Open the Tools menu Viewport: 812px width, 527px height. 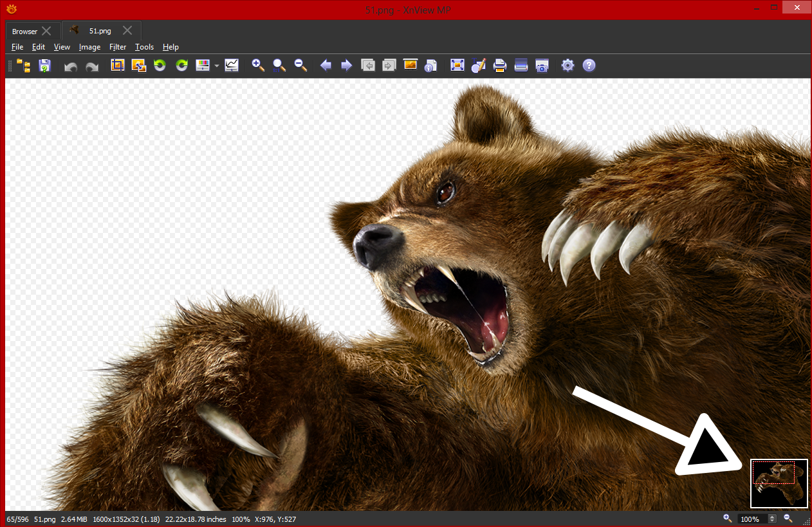coord(144,47)
